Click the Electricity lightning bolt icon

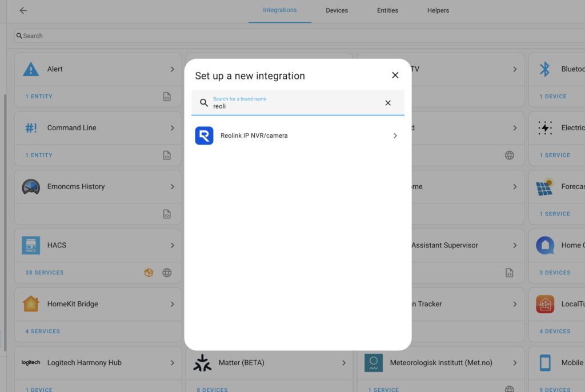545,128
